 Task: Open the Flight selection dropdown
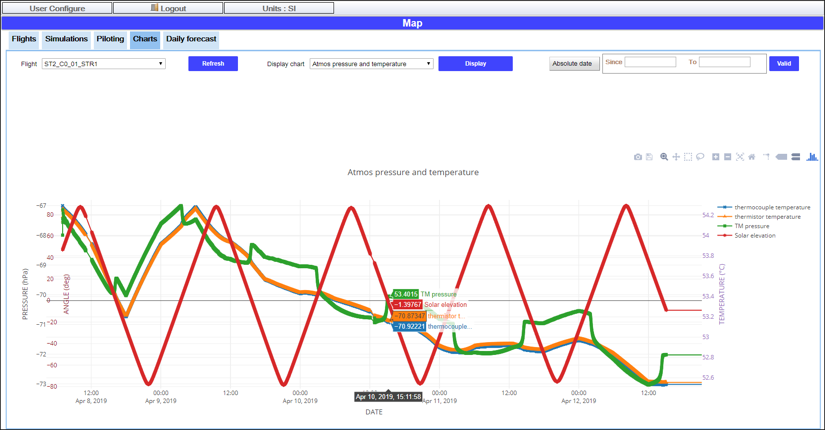coord(103,64)
